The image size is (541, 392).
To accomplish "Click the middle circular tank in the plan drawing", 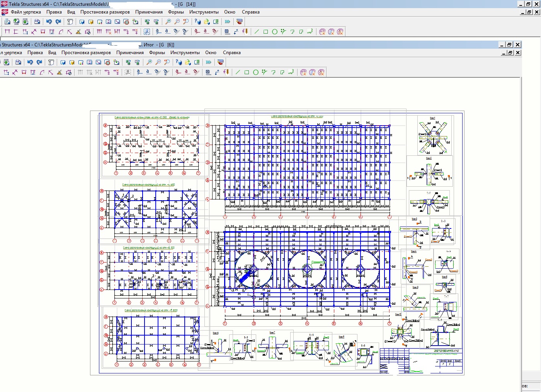I will (307, 269).
